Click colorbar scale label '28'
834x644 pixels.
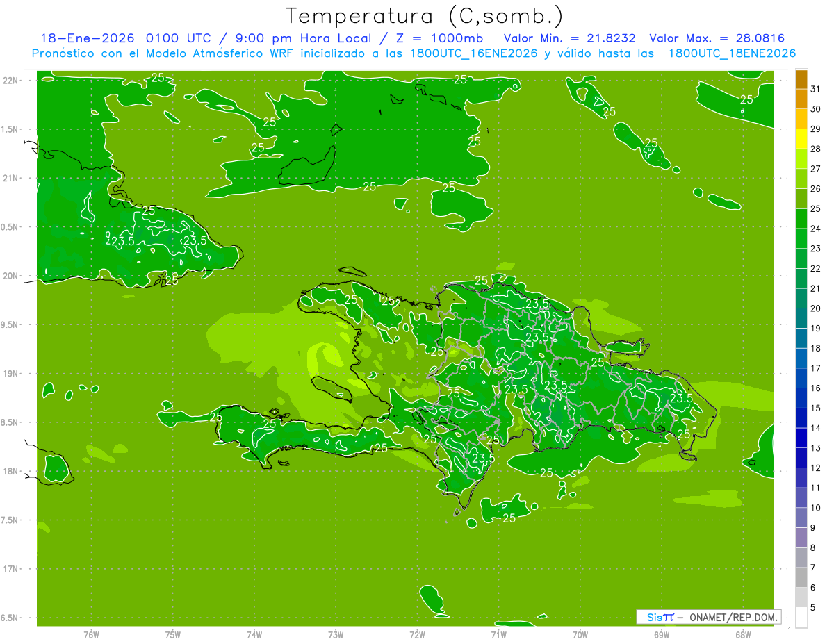click(815, 149)
